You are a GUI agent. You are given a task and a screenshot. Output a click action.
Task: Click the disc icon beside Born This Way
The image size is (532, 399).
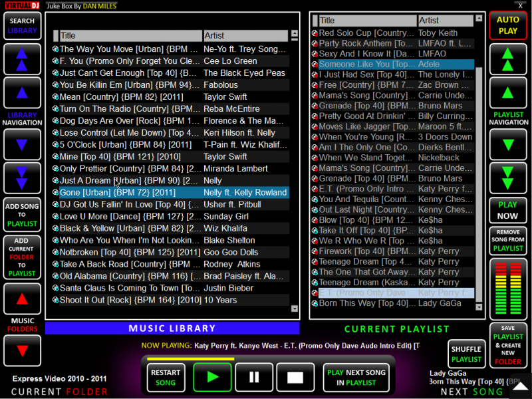click(315, 303)
